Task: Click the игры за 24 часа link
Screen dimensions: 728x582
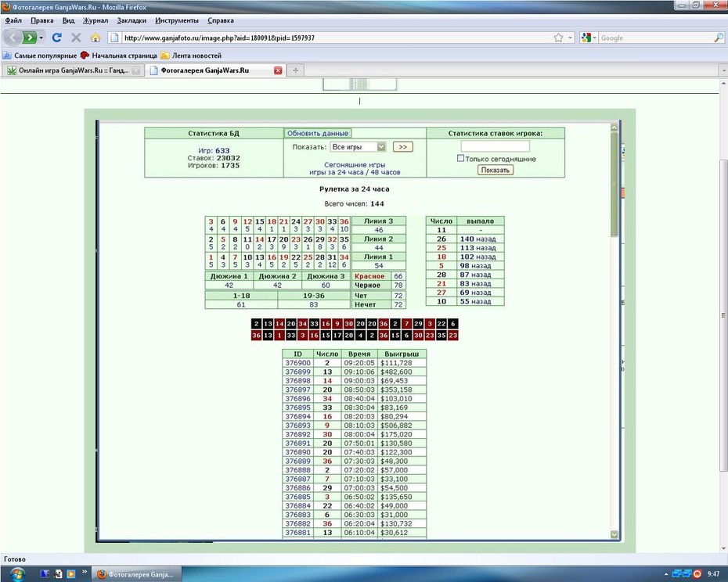Action: pyautogui.click(x=336, y=172)
